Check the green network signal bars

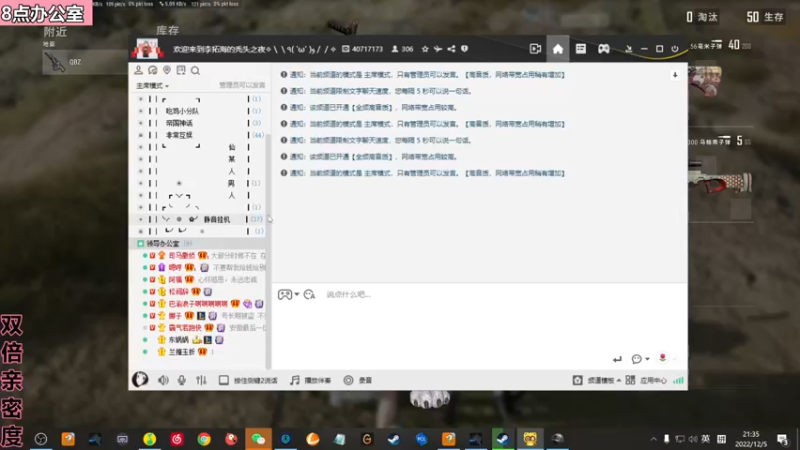pos(679,380)
